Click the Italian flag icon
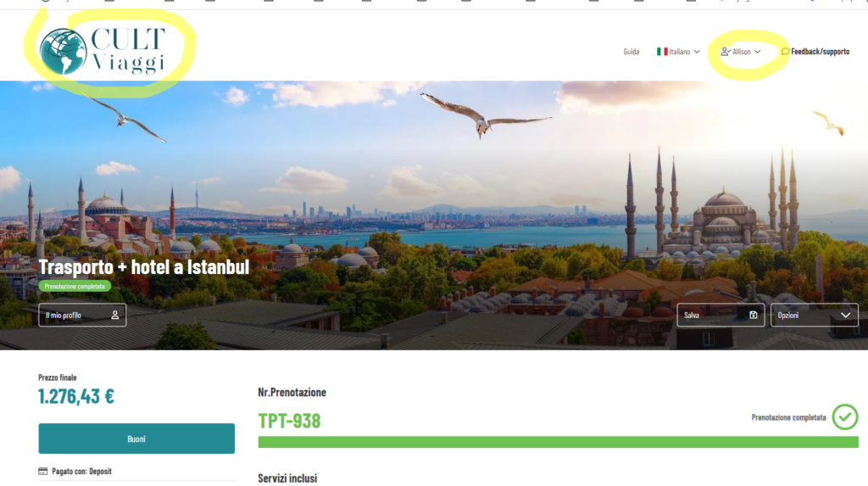The width and height of the screenshot is (868, 486). (x=662, y=52)
